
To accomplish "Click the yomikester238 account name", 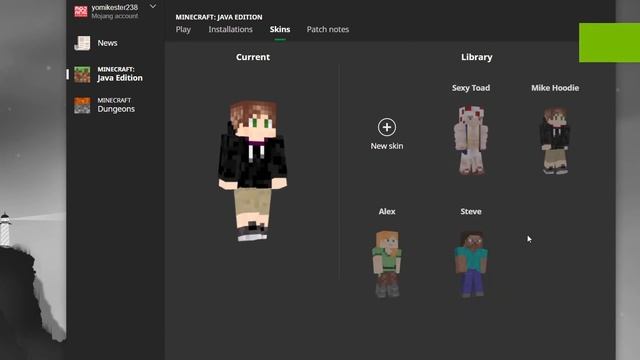I will coord(114,7).
